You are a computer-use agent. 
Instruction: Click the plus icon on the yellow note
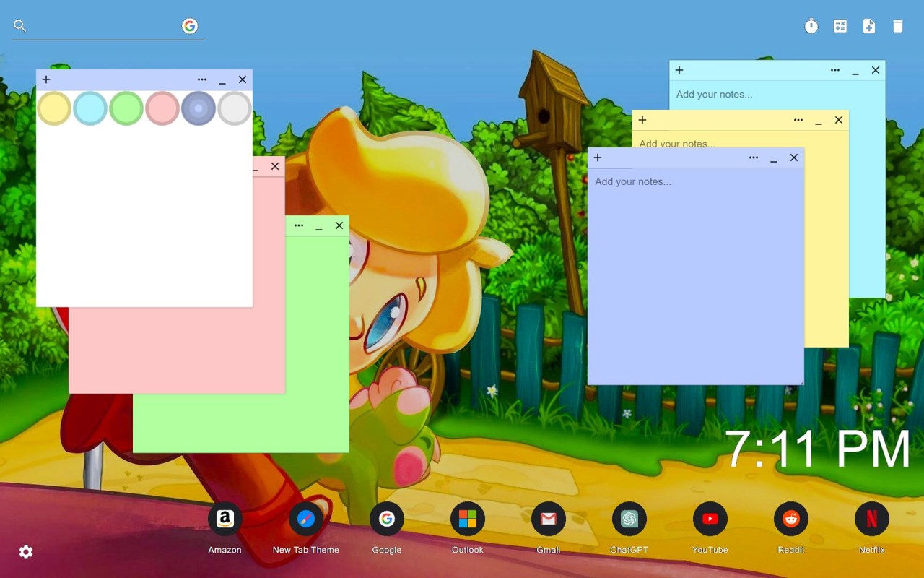tap(642, 120)
